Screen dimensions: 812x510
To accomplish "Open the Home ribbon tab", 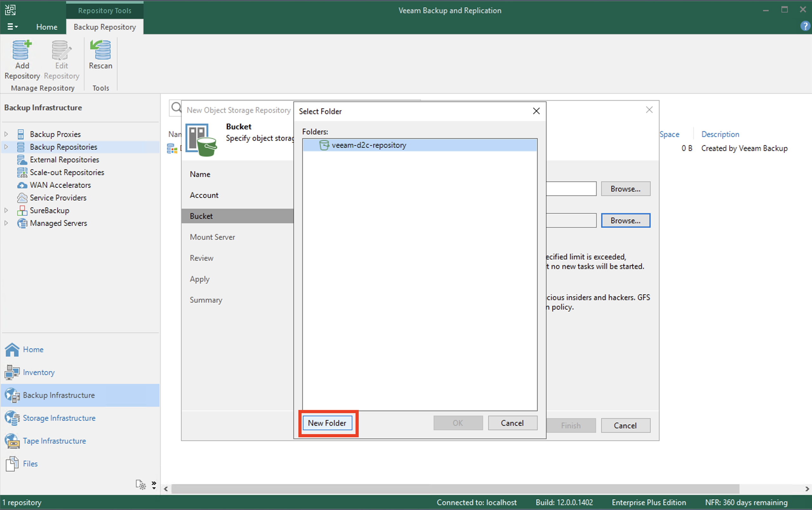I will coord(47,27).
